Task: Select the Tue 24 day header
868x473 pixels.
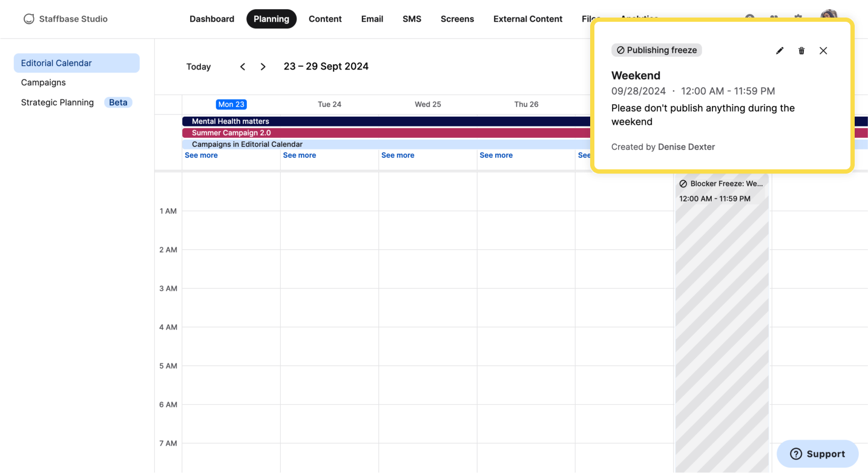Action: (x=329, y=104)
